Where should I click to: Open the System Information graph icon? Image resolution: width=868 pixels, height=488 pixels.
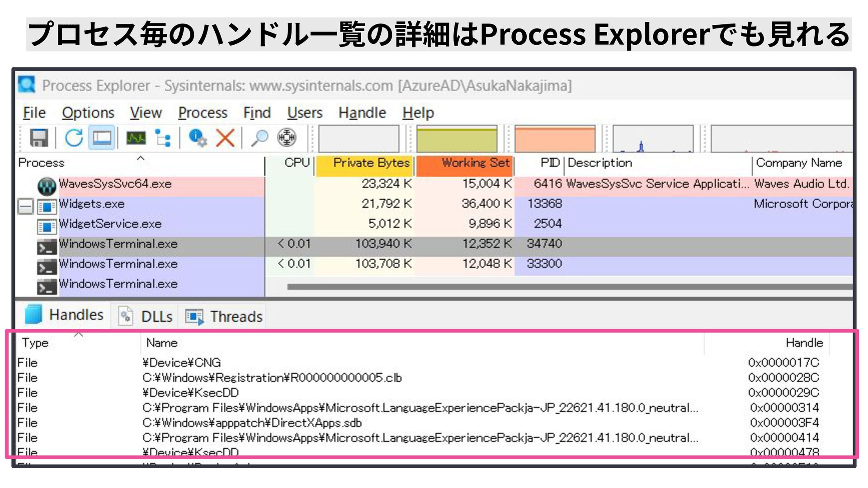coord(136,138)
